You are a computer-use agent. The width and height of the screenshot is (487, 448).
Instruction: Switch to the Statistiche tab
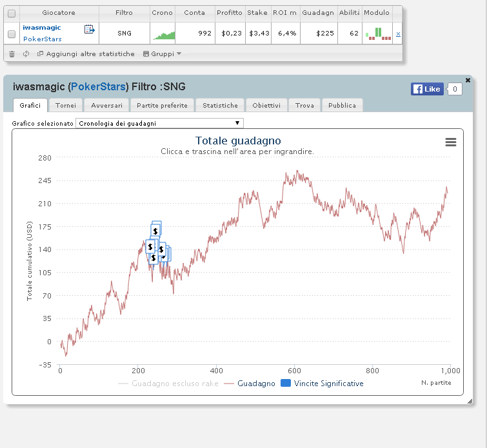tap(220, 105)
